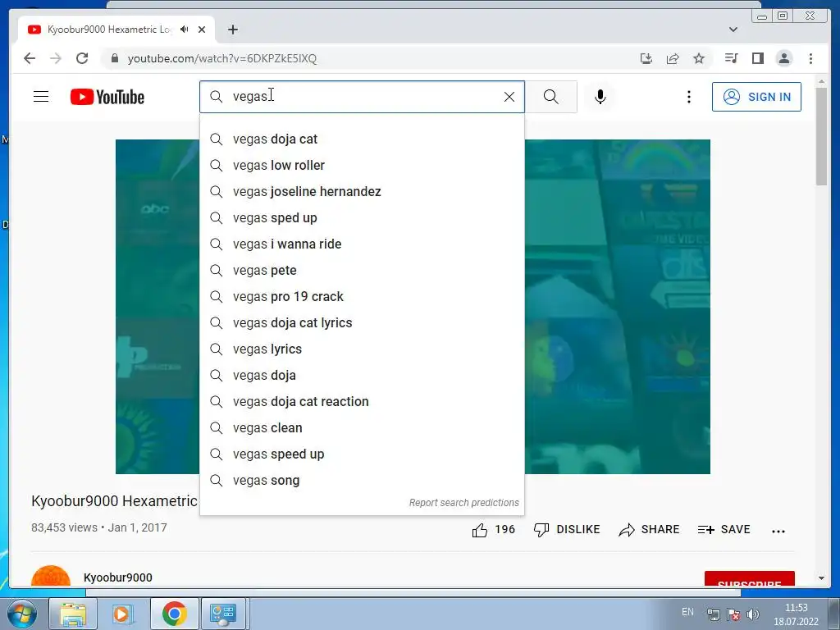Choose suggestion 'vegas pete'
Screen dimensions: 840x630
[x=362, y=270]
